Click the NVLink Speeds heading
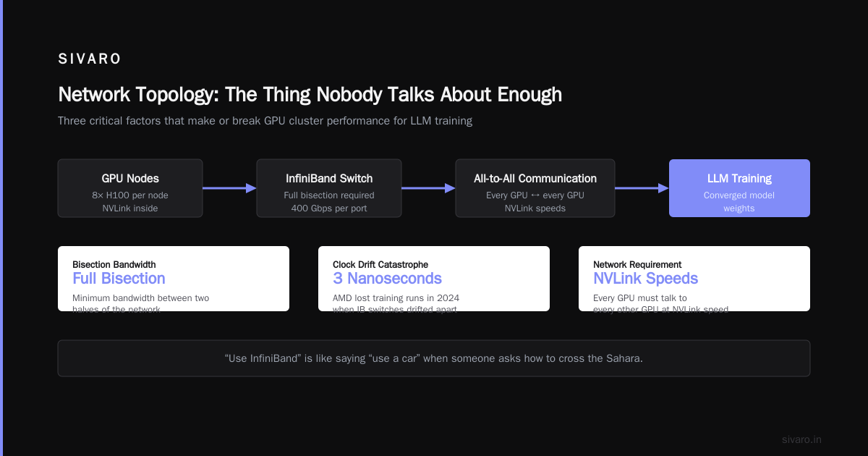Viewport: 868px width, 456px height. click(645, 279)
